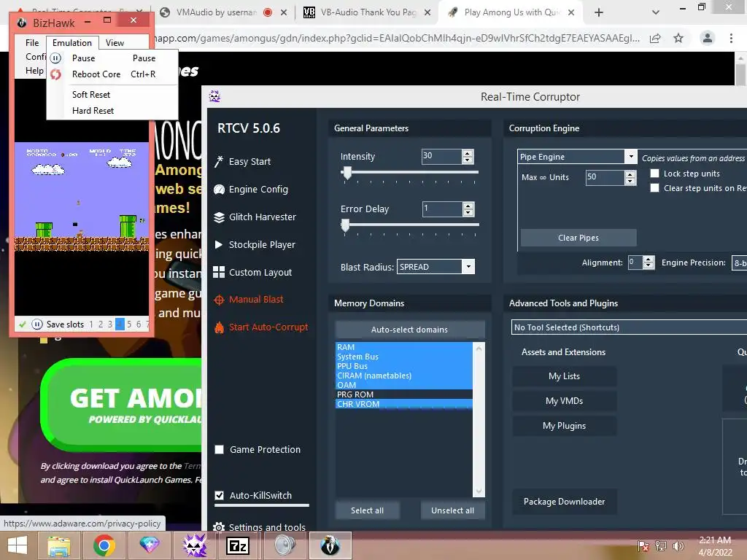Increase Alignment stepper arrow
Image resolution: width=747 pixels, height=560 pixels.
click(649, 260)
